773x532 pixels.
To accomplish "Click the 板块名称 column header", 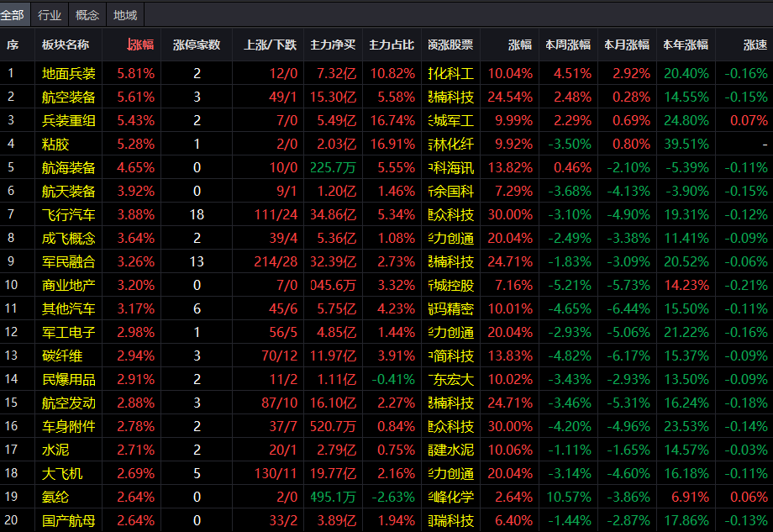I will point(66,45).
